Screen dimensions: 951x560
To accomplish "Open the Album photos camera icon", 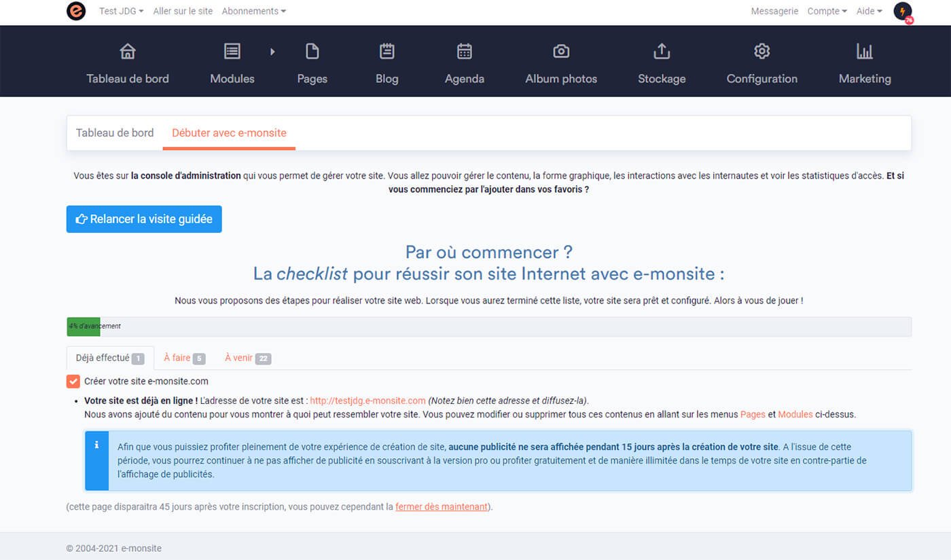I will [561, 51].
